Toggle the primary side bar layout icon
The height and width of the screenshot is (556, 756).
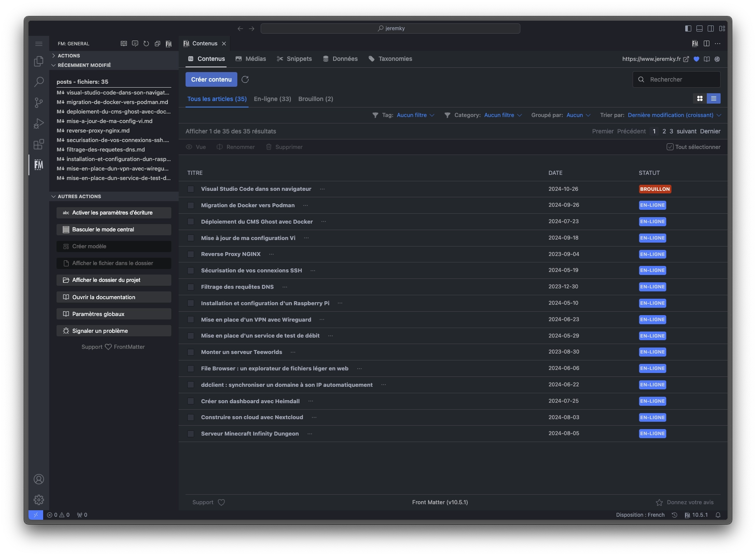coord(688,28)
